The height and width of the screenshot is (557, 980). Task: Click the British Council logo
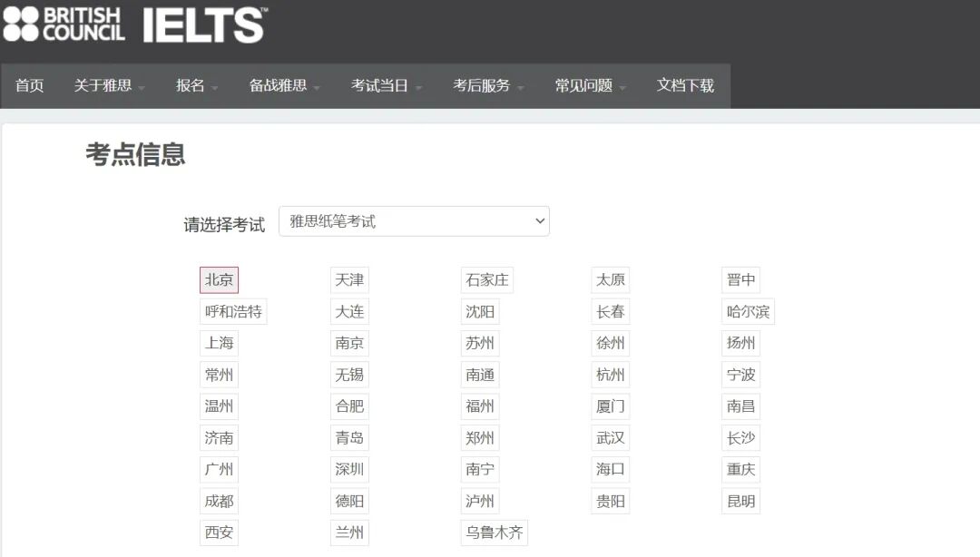(64, 24)
